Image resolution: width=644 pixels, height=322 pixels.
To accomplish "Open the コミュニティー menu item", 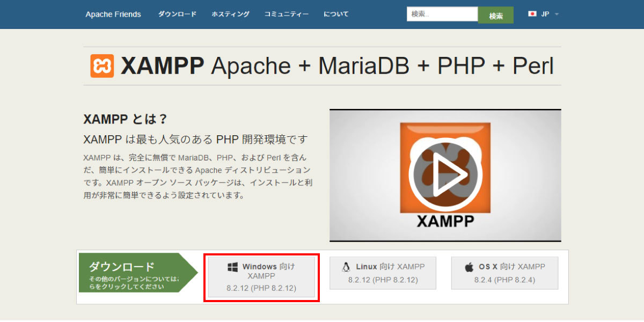I will click(x=287, y=14).
